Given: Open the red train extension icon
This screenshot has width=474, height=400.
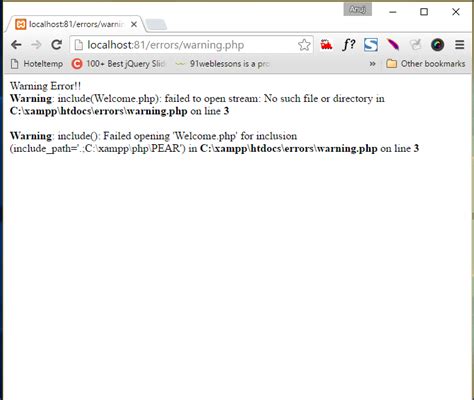Looking at the screenshot, I should [x=326, y=45].
